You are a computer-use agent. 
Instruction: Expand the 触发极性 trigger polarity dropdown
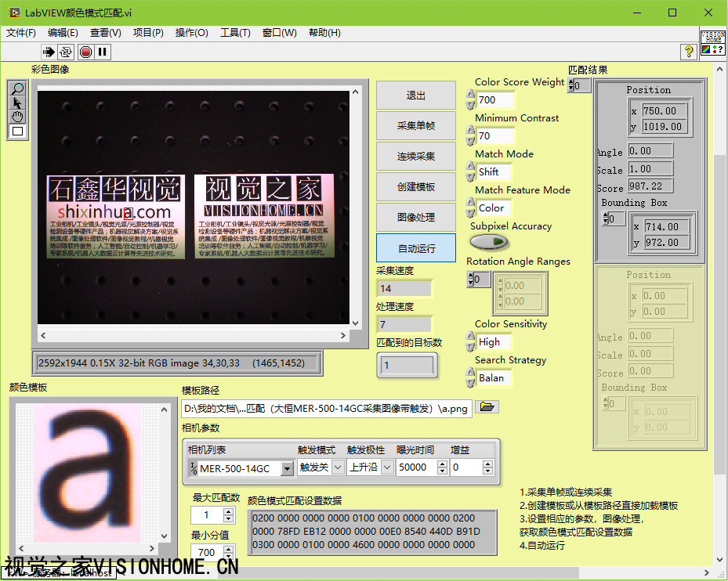(388, 467)
